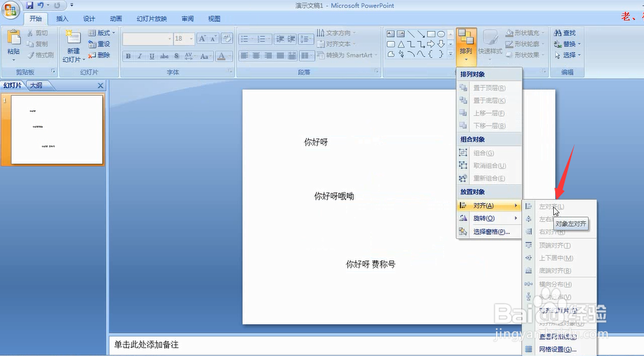Choose 选择窗格(P)... menu item
The width and height of the screenshot is (644, 356).
tap(489, 232)
